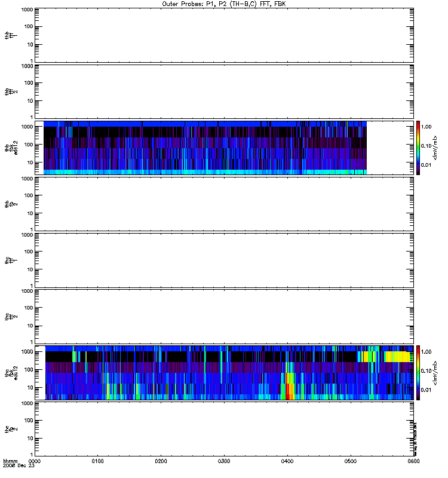Click inside the empty thb fb 2 plot panel
The image size is (448, 478).
click(224, 204)
